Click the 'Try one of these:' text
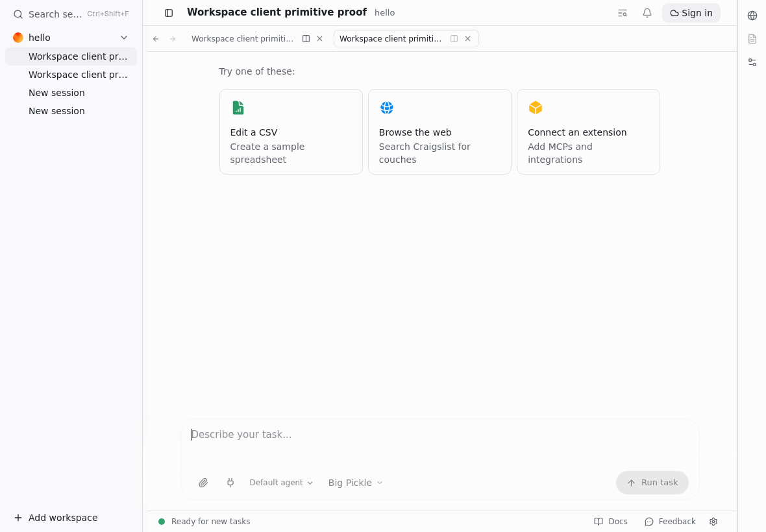 (257, 72)
